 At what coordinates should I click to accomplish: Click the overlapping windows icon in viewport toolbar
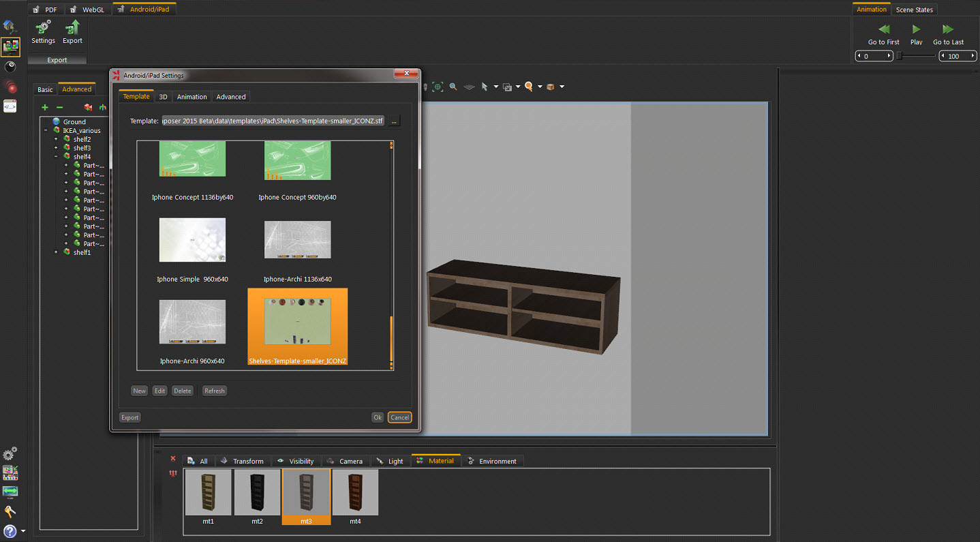point(507,87)
